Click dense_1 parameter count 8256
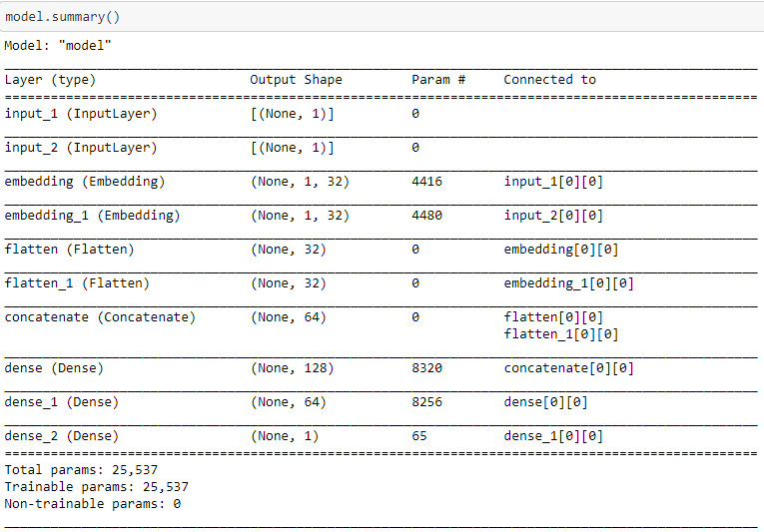 (x=426, y=402)
